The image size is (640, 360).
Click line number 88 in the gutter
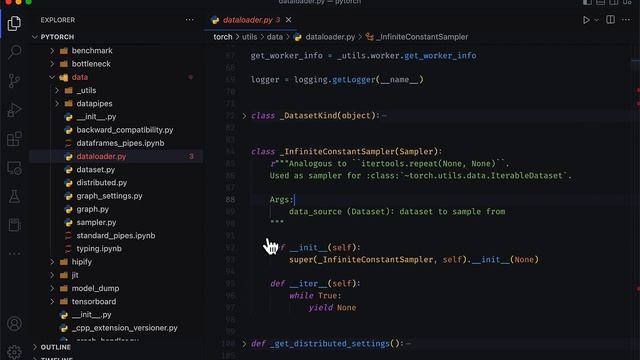click(x=230, y=200)
